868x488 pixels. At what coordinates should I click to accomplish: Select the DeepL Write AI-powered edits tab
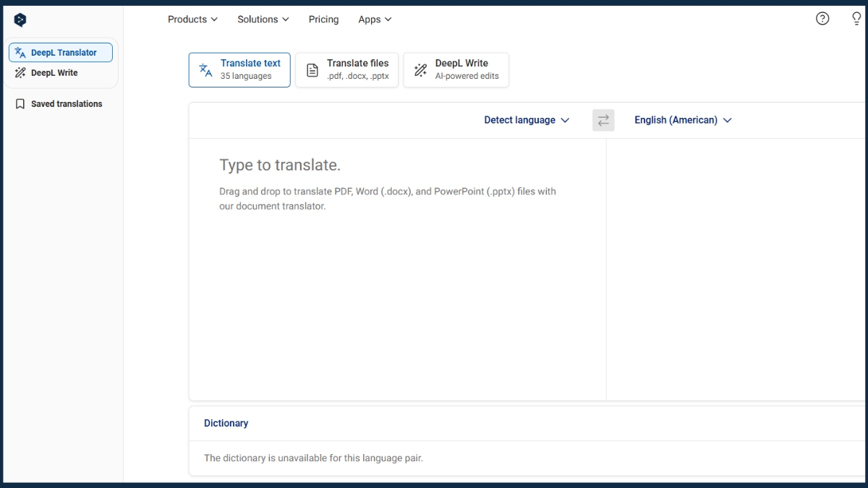(456, 70)
